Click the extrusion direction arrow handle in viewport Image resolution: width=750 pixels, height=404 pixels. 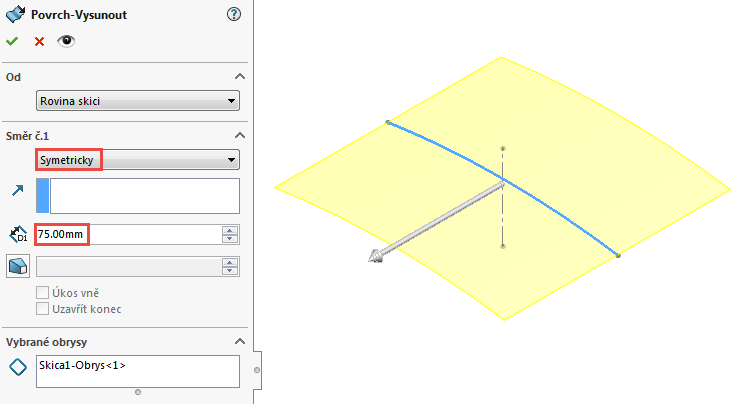[375, 256]
